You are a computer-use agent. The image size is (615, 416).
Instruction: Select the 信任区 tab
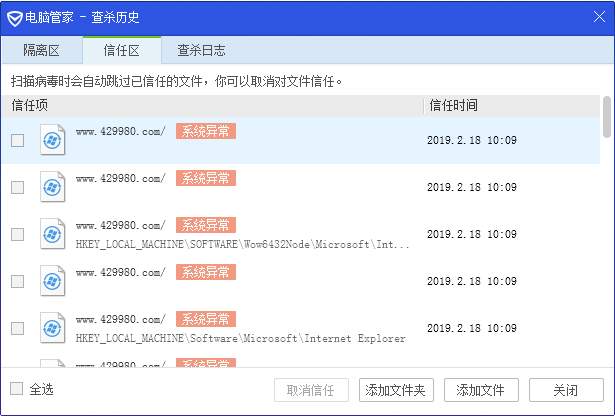coord(122,50)
